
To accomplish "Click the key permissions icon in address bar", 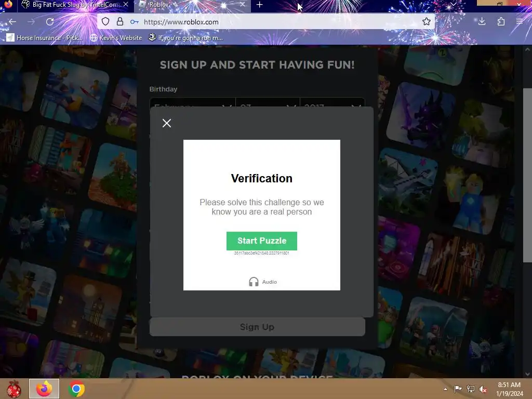I will [135, 22].
